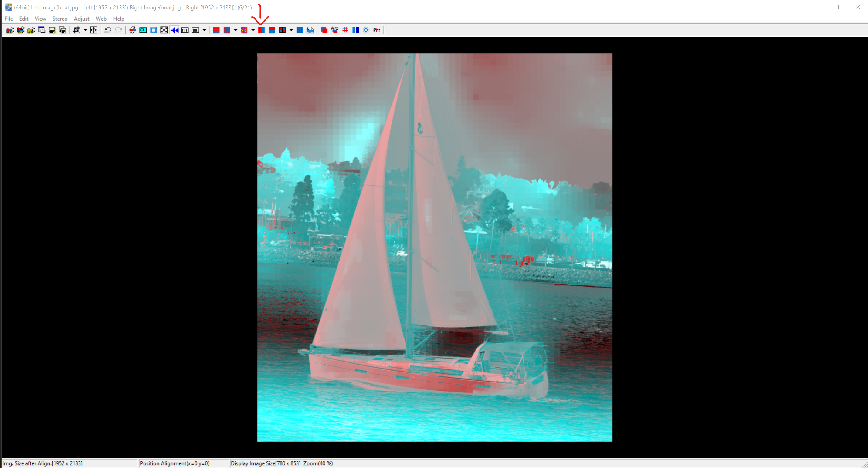Open the color anaglyph dropdown arrow
The width and height of the screenshot is (868, 468).
coord(253,30)
